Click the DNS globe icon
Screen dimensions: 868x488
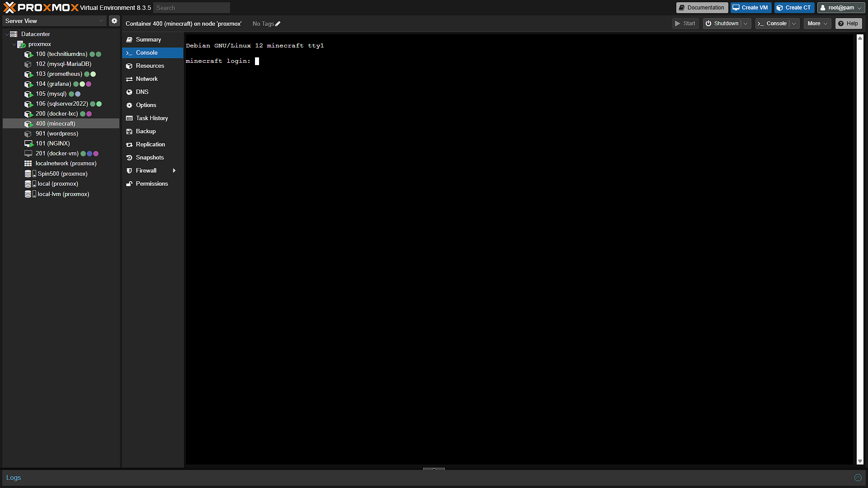coord(129,92)
